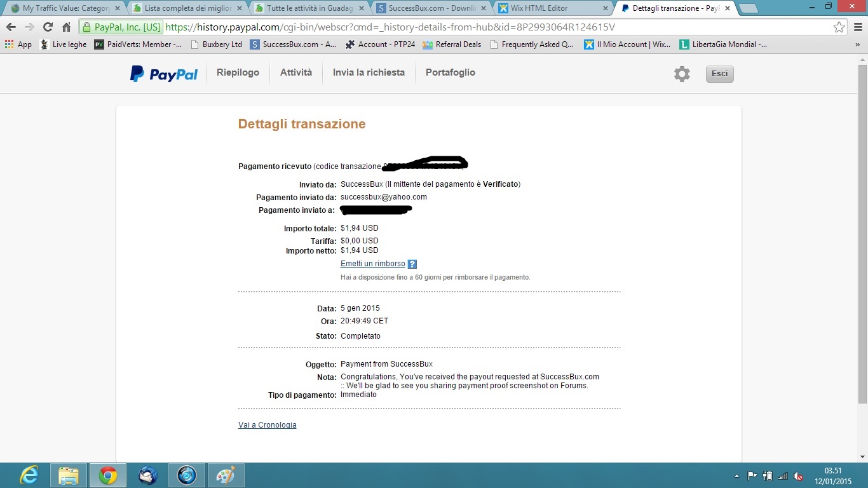
Task: Open PaidVerts Member bookmark
Action: [138, 44]
